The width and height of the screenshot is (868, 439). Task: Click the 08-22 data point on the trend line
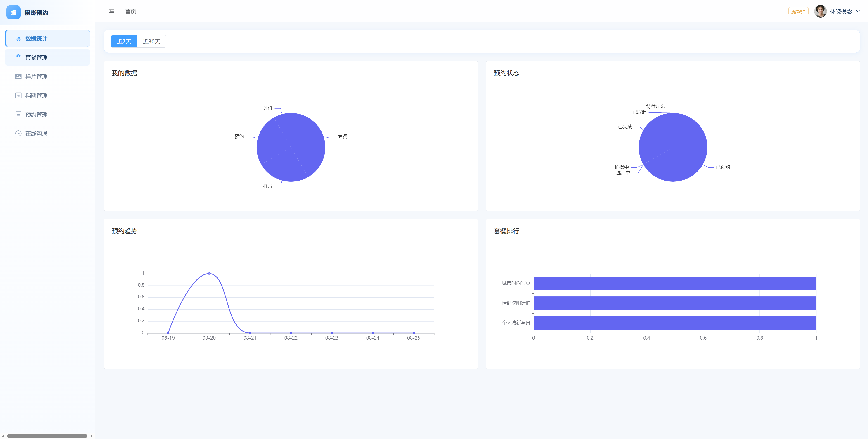click(291, 333)
